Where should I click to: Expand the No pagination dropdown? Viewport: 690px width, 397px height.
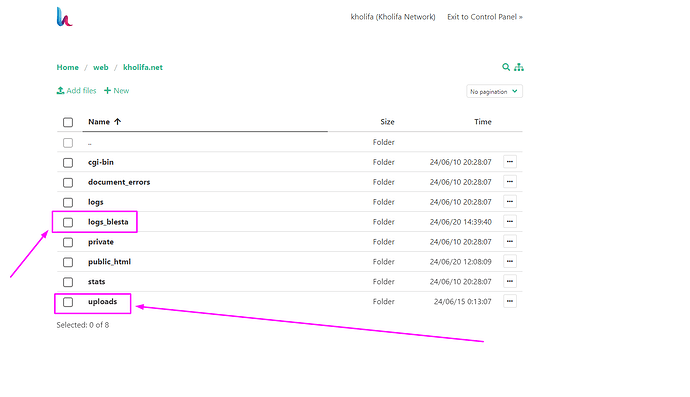[494, 91]
